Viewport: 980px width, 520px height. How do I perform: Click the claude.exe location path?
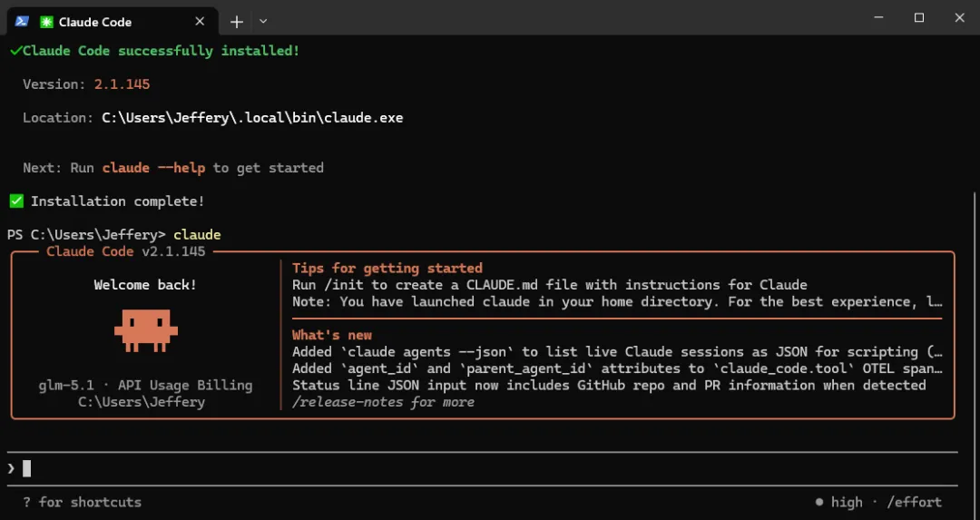pos(252,117)
